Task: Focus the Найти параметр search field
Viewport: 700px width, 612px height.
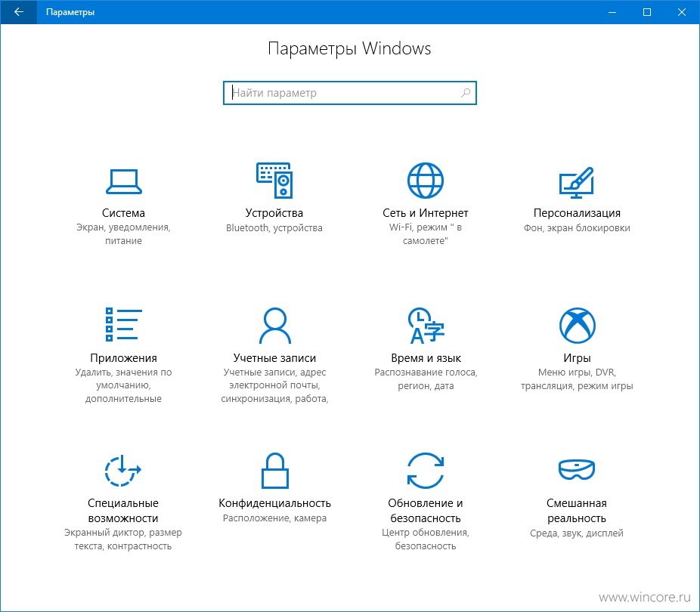Action: click(x=349, y=93)
